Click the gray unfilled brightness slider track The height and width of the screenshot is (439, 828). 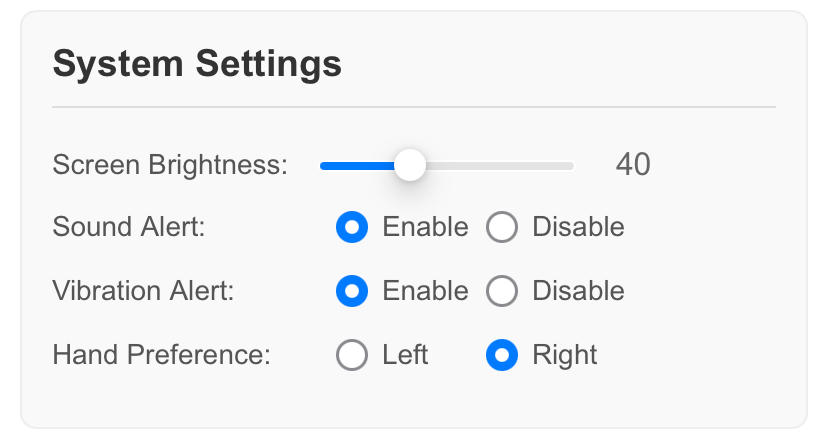coord(500,165)
